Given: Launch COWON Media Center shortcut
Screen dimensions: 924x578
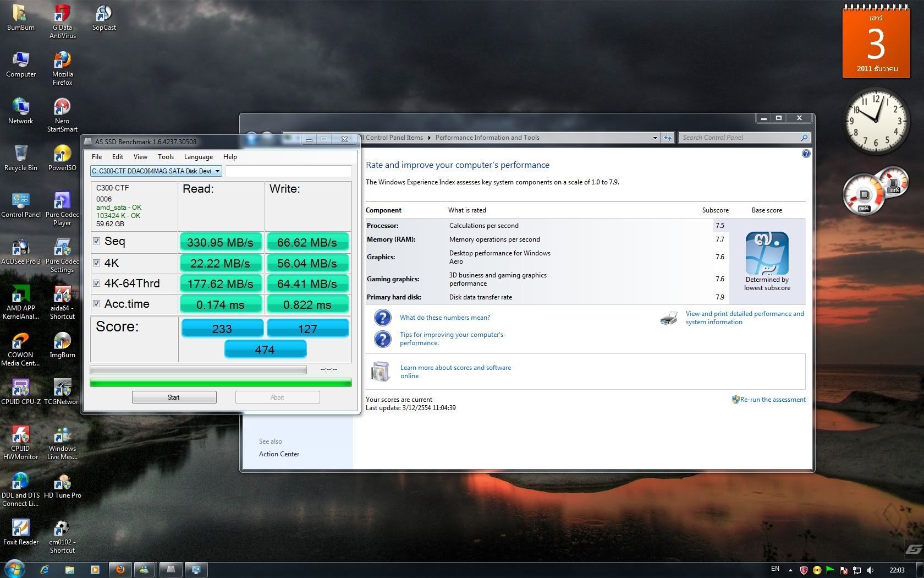Looking at the screenshot, I should (20, 349).
